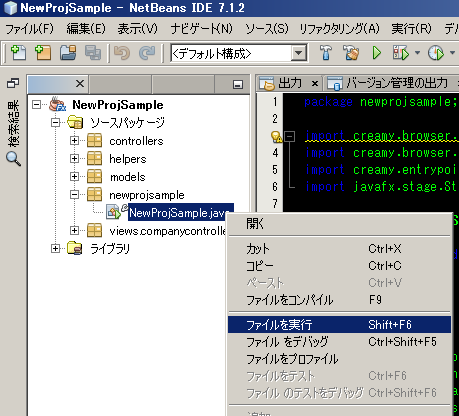Click the Save All toolbar icon

coord(93,53)
